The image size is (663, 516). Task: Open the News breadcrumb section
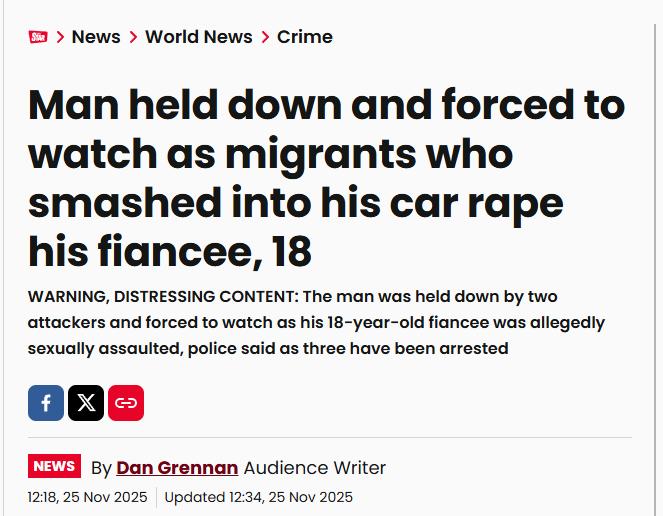click(96, 37)
